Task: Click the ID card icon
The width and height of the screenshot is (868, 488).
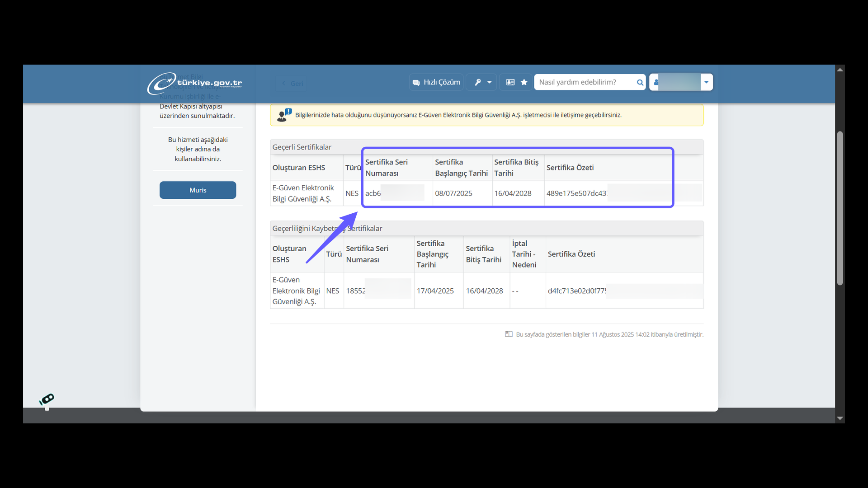Action: coord(510,82)
